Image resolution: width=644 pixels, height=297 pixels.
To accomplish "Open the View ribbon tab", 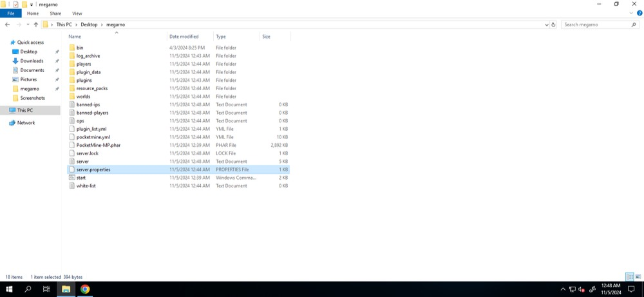I will [x=77, y=14].
